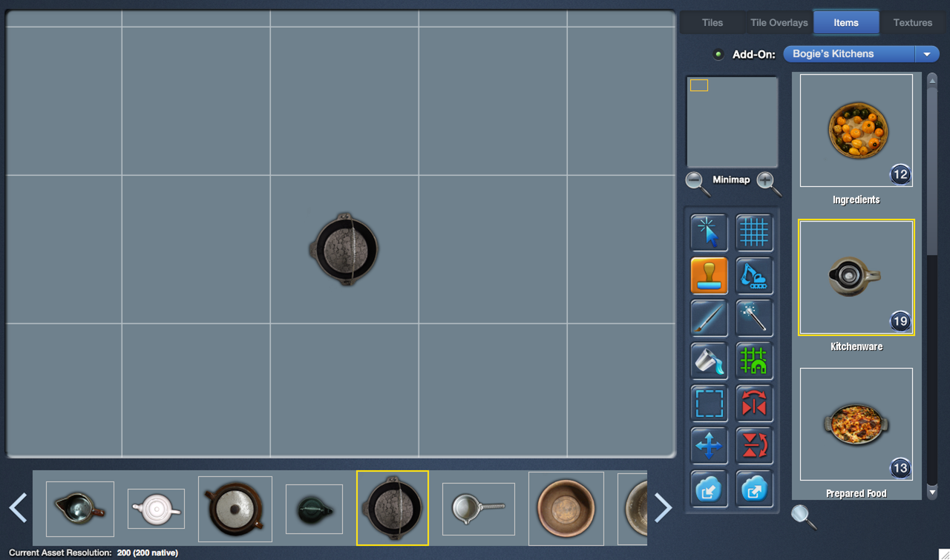Open the Bogie's Kitchens add-on dropdown
950x560 pixels.
861,54
